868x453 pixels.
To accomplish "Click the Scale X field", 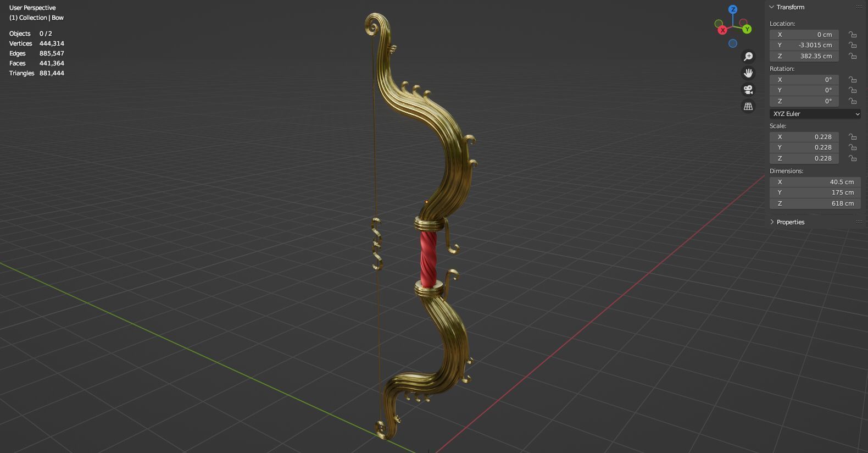I will (804, 137).
